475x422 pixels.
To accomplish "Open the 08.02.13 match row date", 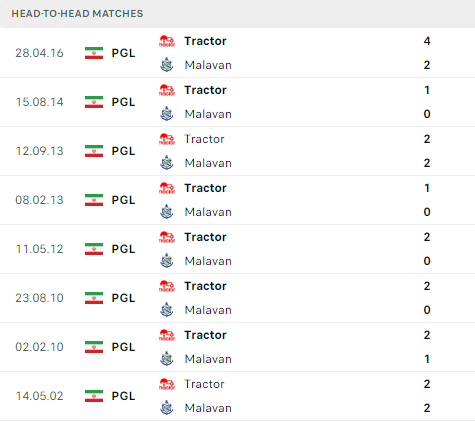I will [x=39, y=200].
